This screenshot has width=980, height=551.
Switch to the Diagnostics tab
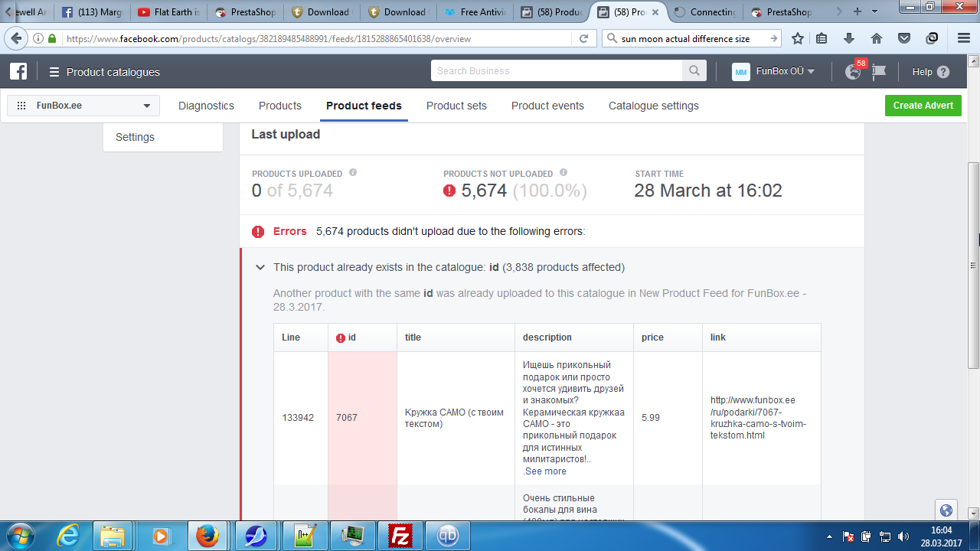tap(206, 106)
